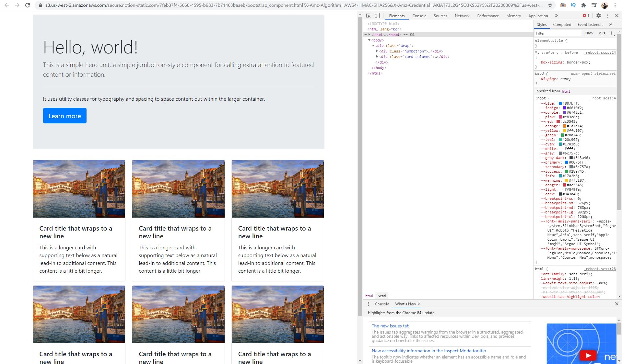Screen dimensions: 622x364
Task: Open the _reboot.scss:28 source link
Action: (x=600, y=269)
